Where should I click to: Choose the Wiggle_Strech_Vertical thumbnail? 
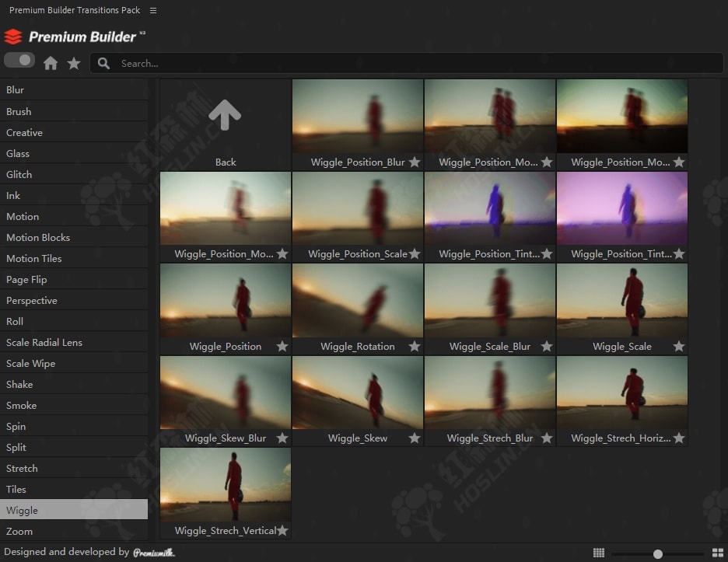pos(226,484)
